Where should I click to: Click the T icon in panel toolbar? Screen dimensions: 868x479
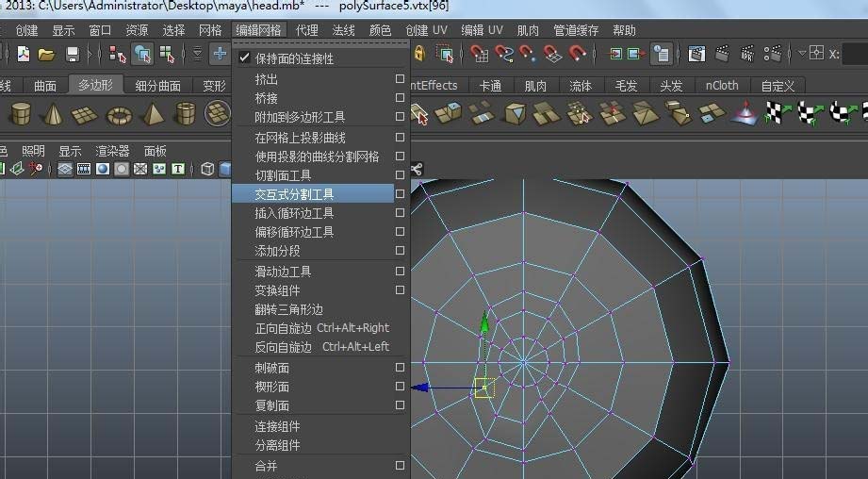[x=178, y=169]
